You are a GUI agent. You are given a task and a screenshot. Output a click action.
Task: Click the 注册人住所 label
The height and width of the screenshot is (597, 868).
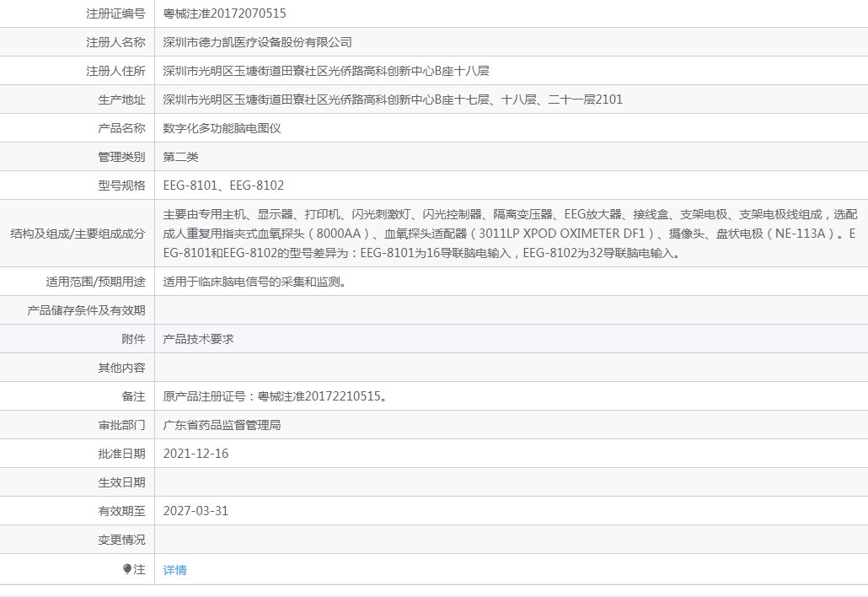pyautogui.click(x=115, y=71)
